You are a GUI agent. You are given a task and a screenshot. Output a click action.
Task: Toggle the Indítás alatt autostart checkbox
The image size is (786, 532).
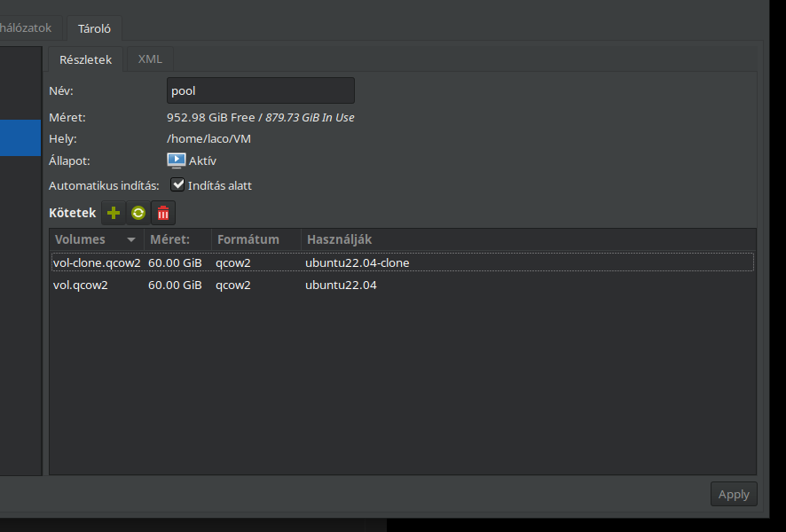(177, 185)
